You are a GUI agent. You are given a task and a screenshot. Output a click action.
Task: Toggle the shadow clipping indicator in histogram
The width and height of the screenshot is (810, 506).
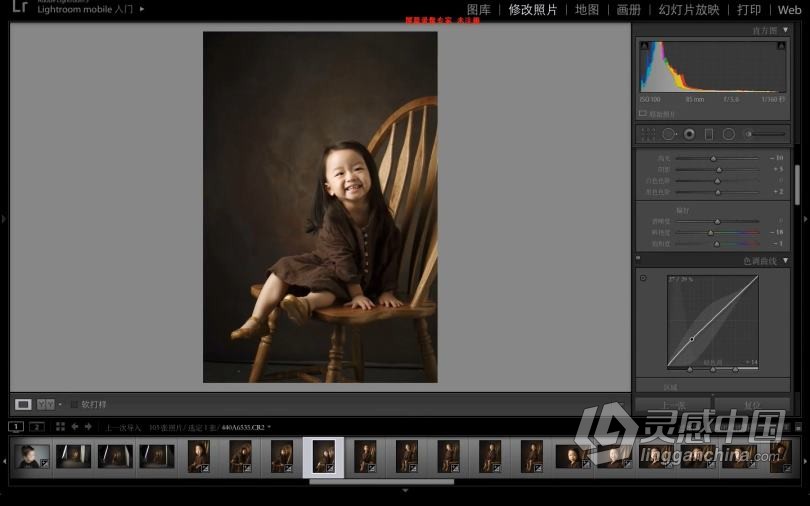644,46
